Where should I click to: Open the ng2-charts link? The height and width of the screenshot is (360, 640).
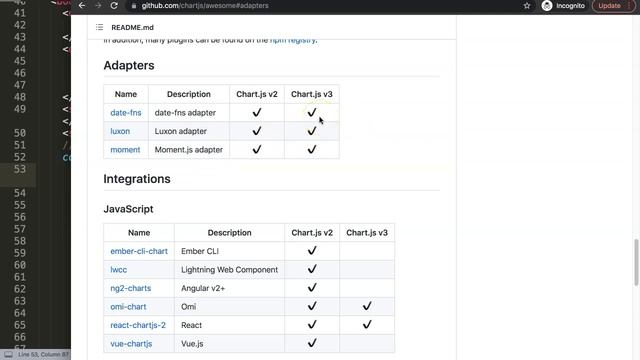[x=131, y=288]
